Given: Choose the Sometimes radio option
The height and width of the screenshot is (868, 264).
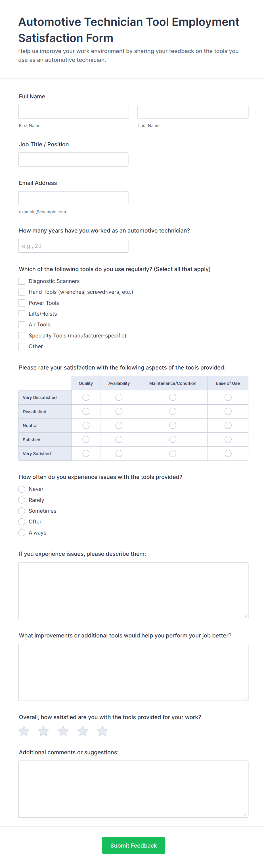Looking at the screenshot, I should click(x=22, y=511).
